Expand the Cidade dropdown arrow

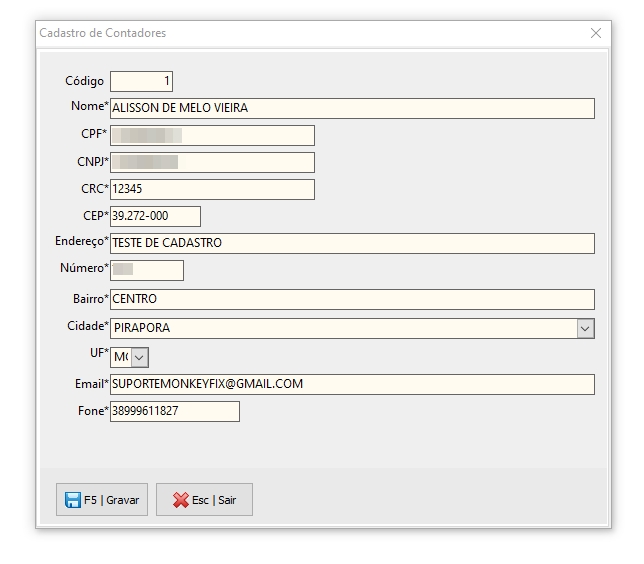pos(585,328)
